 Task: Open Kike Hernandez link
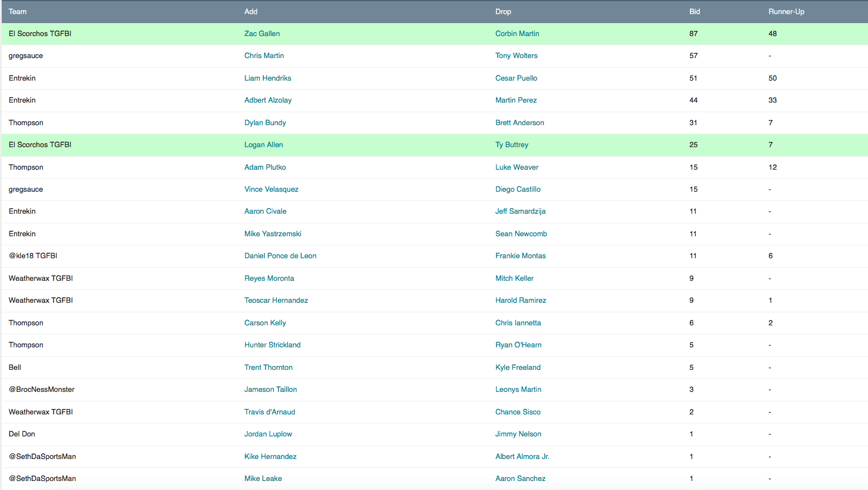(271, 457)
